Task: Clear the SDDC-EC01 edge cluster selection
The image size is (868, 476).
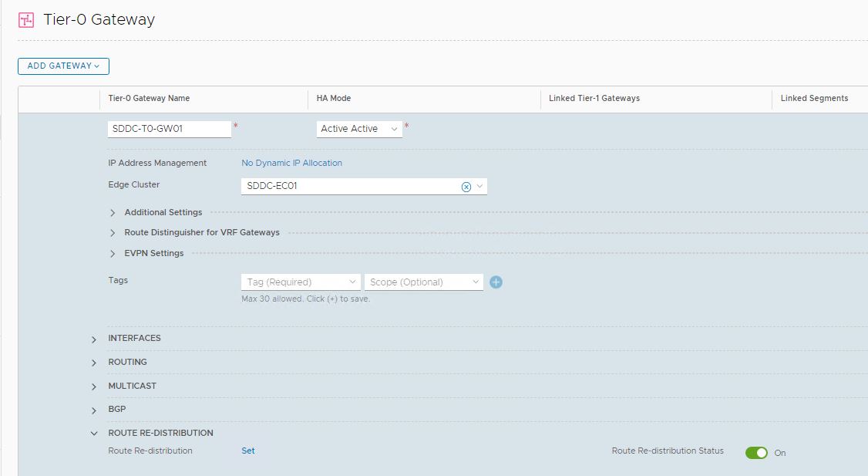Action: pyautogui.click(x=466, y=187)
